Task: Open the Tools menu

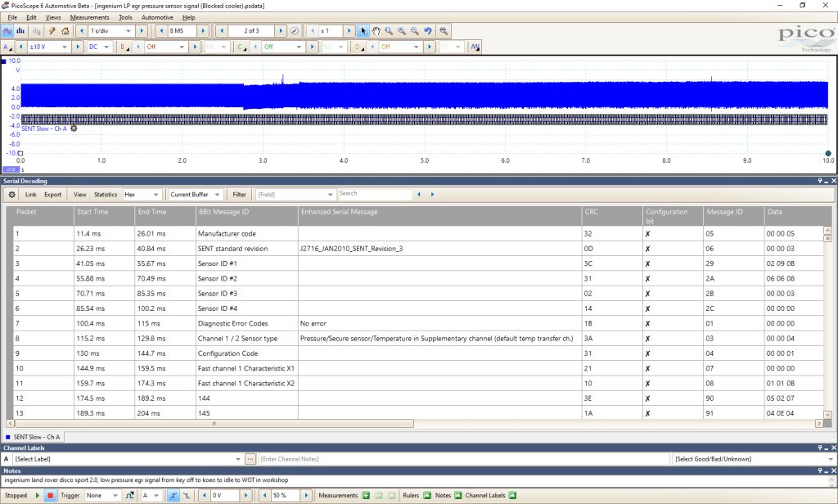Action: [x=125, y=17]
